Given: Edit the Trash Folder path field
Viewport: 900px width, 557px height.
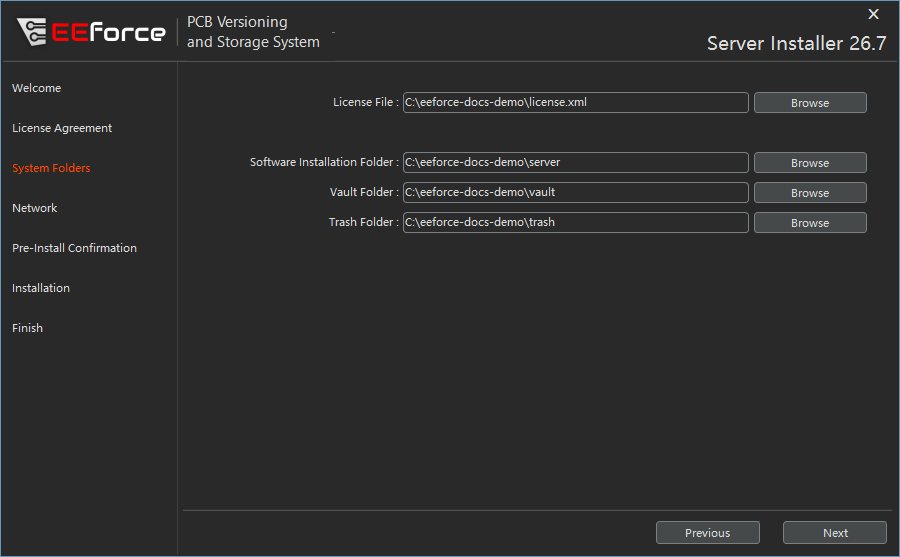Looking at the screenshot, I should coord(576,222).
